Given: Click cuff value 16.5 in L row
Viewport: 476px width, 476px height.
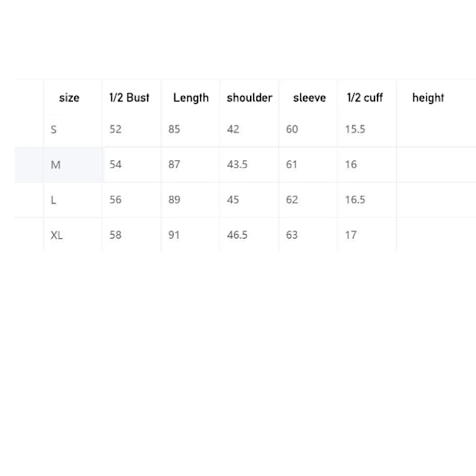Looking at the screenshot, I should [355, 200].
